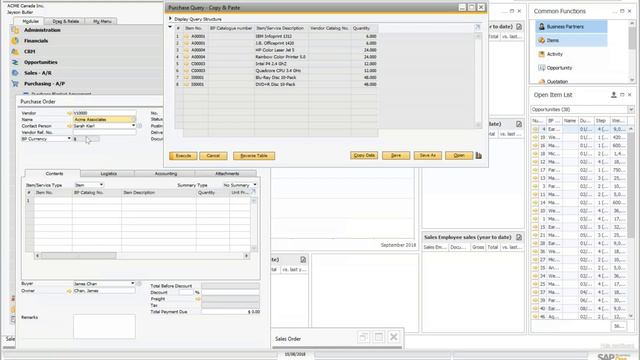Click link arrow for opportunity number 4
The width and height of the screenshot is (640, 360).
pyautogui.click(x=535, y=129)
